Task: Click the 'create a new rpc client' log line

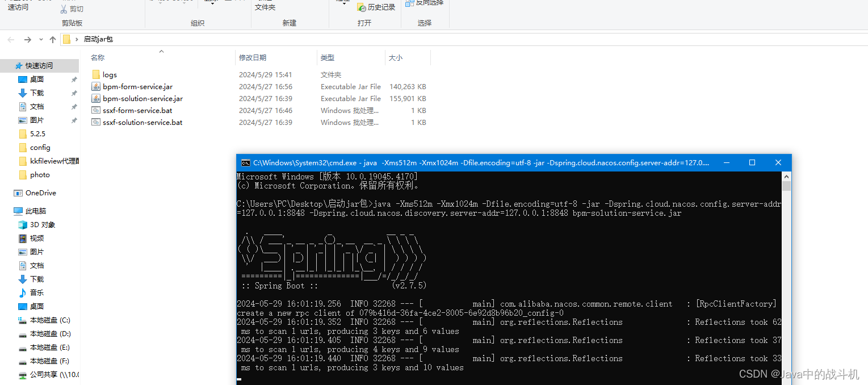Action: [400, 313]
